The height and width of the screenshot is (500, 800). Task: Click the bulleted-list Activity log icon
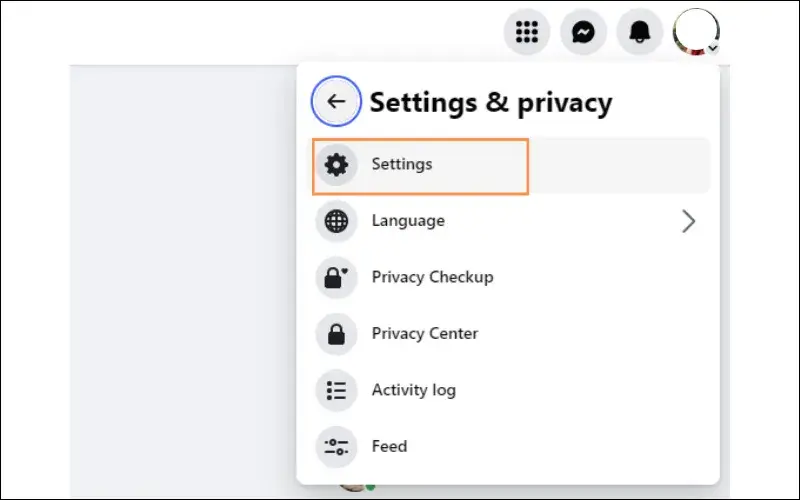(x=336, y=391)
